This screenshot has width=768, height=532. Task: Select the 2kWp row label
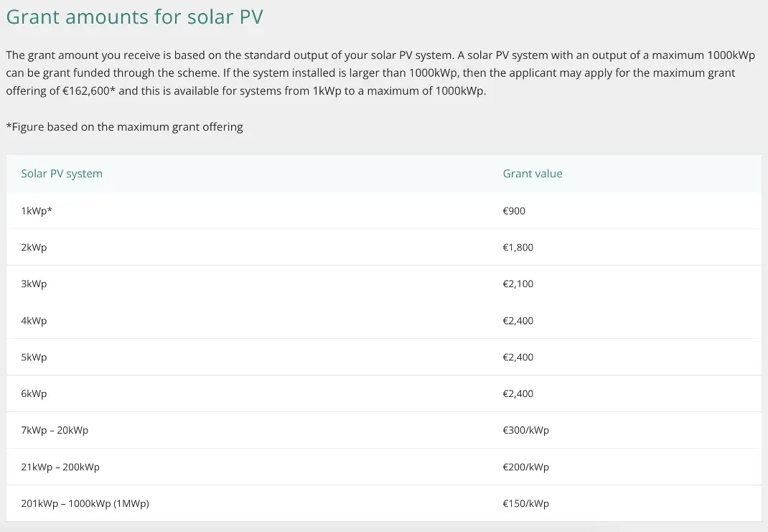point(34,248)
